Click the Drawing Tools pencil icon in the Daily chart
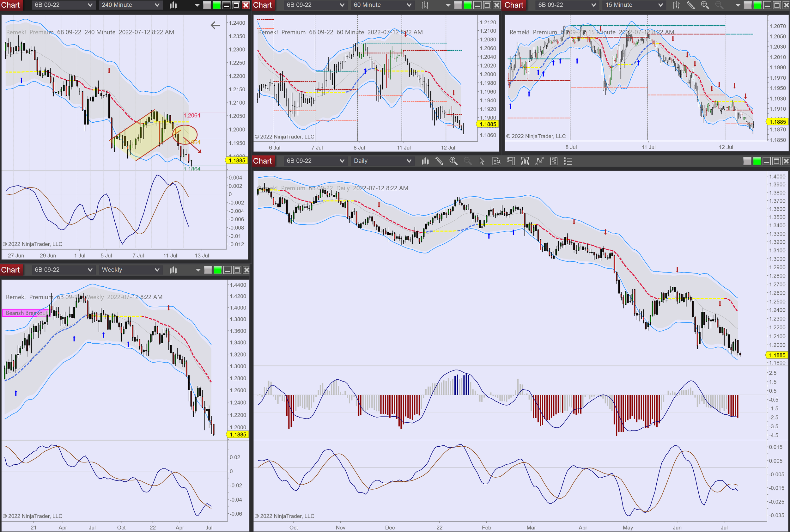The image size is (790, 532). point(439,161)
